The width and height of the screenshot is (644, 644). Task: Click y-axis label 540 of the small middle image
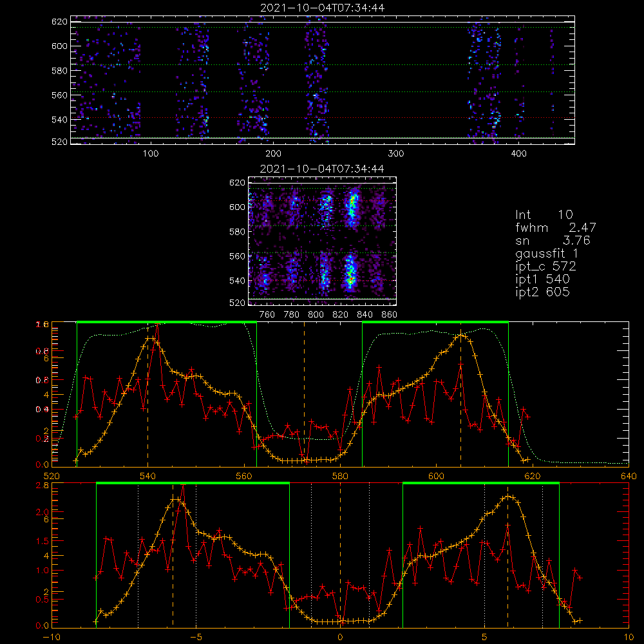238,281
